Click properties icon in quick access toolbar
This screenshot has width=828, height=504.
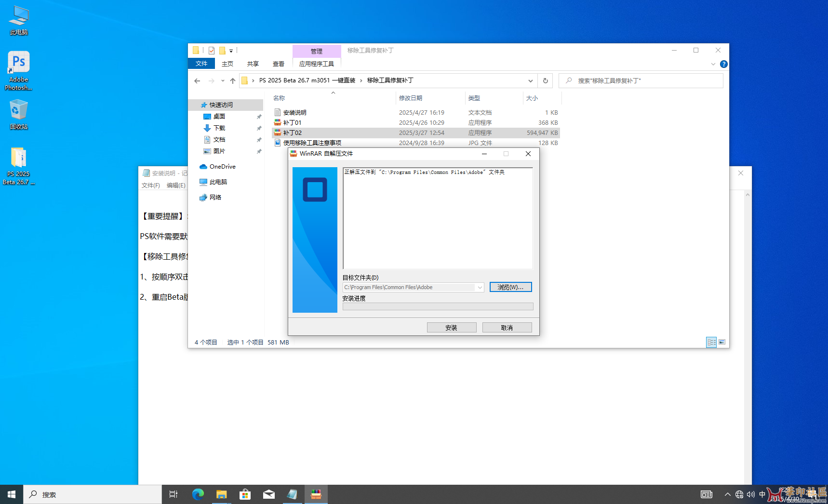(x=212, y=50)
